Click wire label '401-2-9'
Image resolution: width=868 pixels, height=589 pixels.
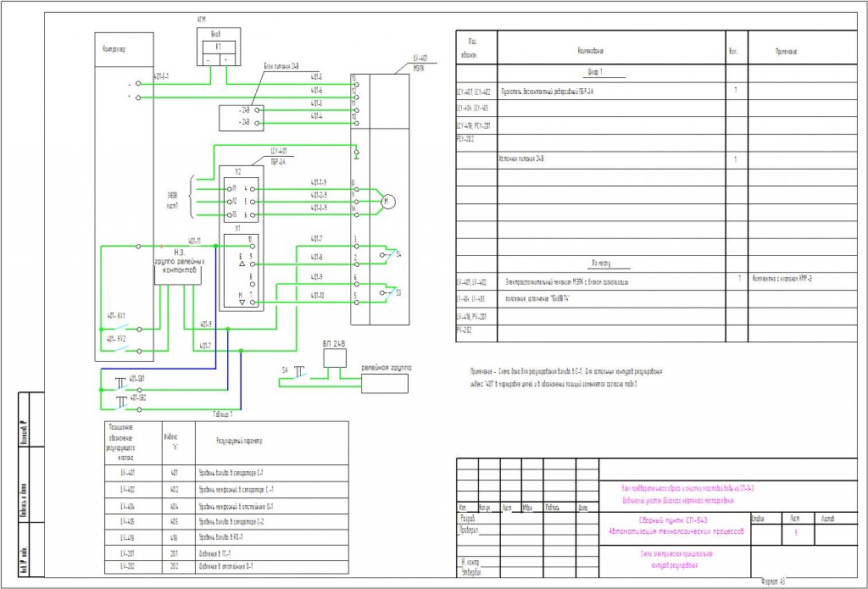click(319, 195)
